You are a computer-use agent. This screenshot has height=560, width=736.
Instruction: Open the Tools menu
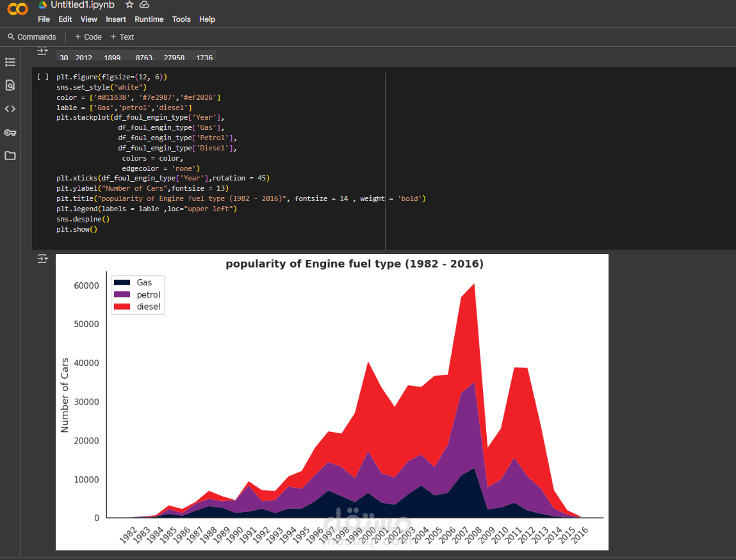[181, 19]
